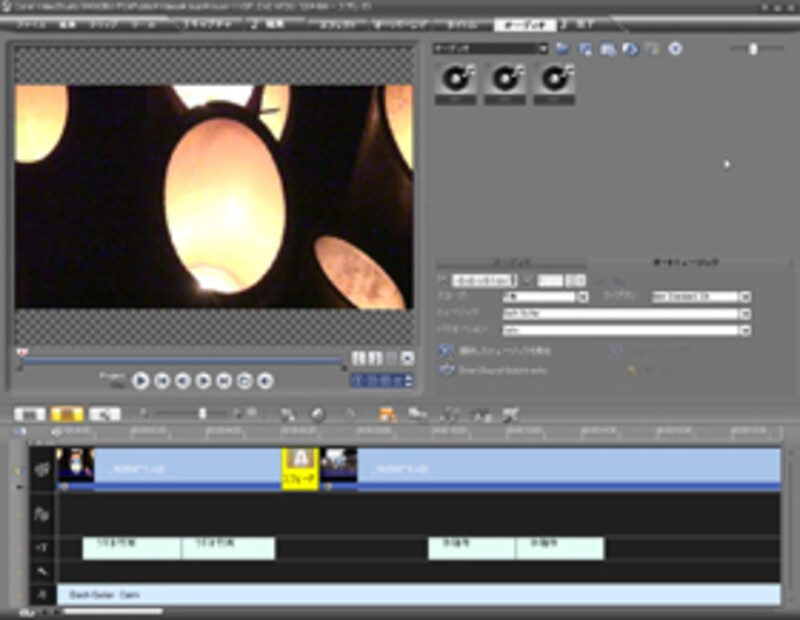Open the Variation dropdown showing Calm

click(745, 330)
